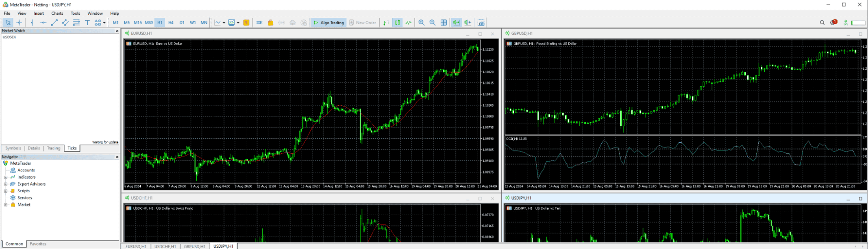Zoom in on the chart

click(x=421, y=23)
